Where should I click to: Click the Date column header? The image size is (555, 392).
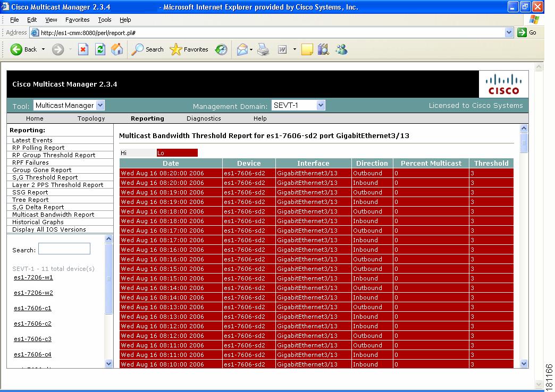171,163
